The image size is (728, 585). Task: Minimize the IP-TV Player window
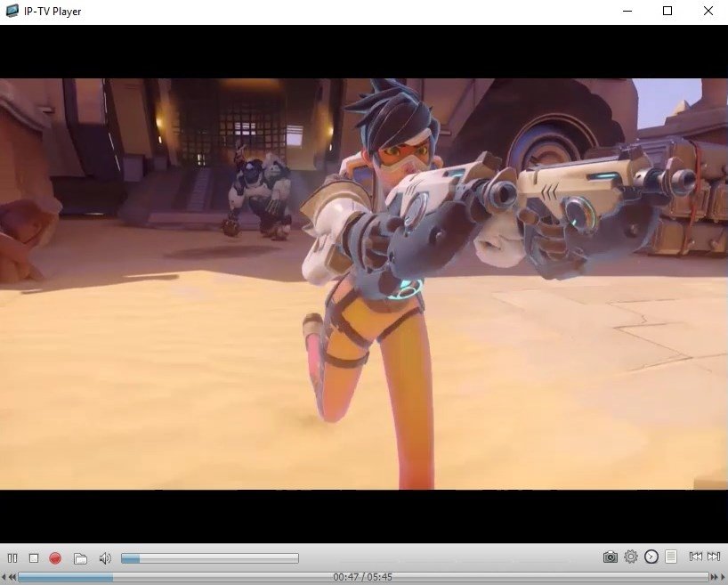tap(627, 11)
